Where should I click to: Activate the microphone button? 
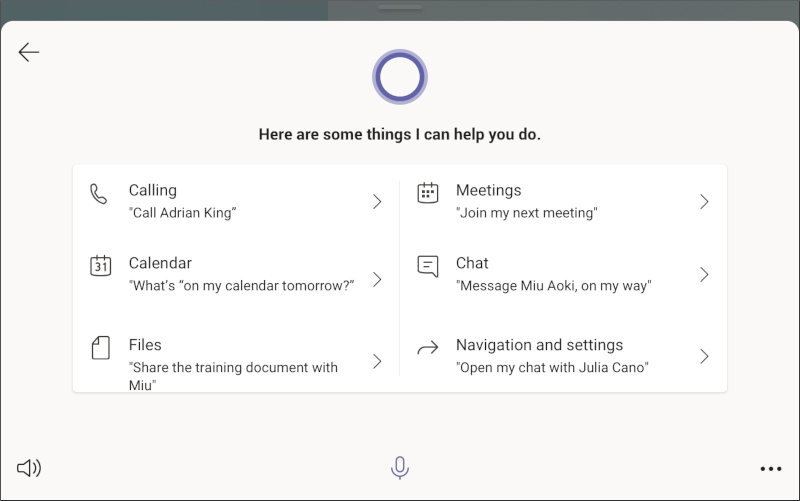pyautogui.click(x=399, y=467)
